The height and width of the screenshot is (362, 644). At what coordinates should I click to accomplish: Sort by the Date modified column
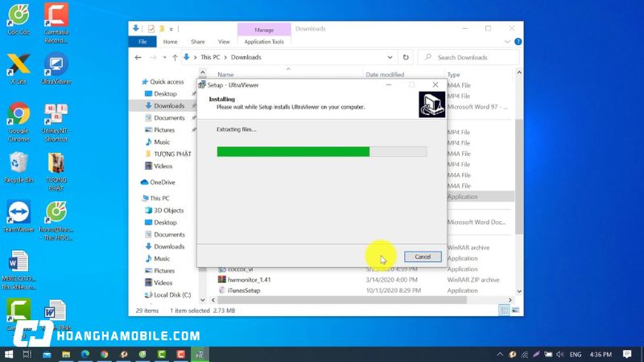pyautogui.click(x=385, y=74)
